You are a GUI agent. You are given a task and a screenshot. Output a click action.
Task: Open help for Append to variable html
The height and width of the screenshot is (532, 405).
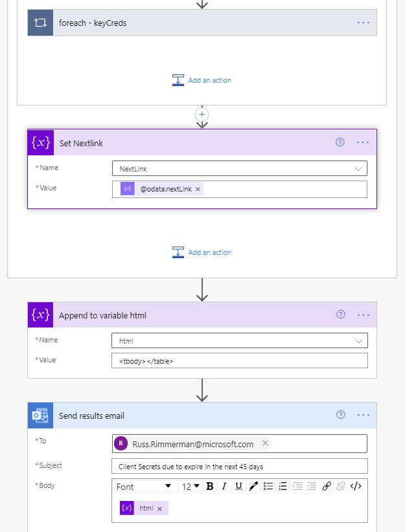pos(340,315)
